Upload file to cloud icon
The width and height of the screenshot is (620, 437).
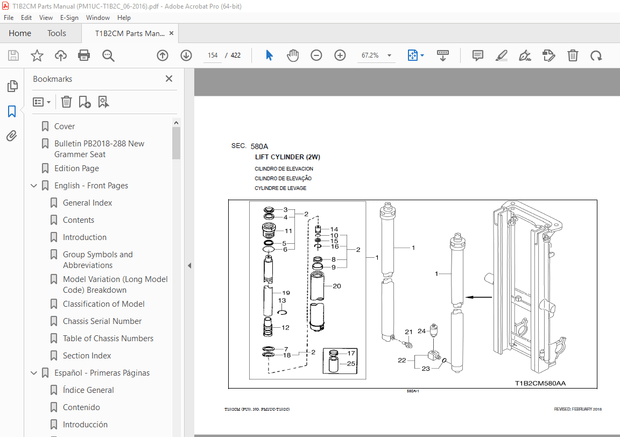click(x=60, y=55)
